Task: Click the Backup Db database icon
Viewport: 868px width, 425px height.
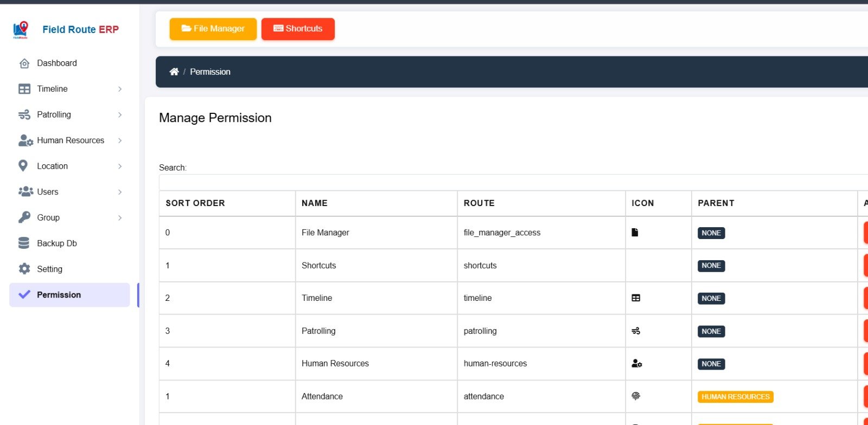Action: pyautogui.click(x=24, y=243)
